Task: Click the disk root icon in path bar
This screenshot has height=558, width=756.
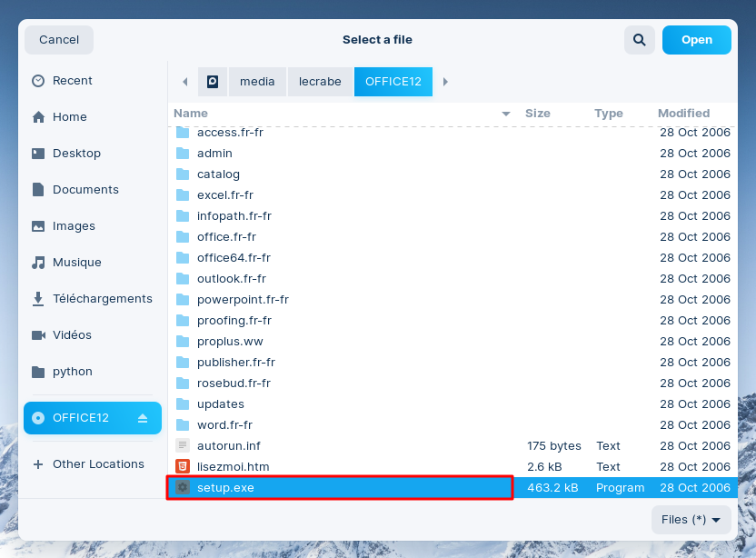Action: pyautogui.click(x=213, y=82)
